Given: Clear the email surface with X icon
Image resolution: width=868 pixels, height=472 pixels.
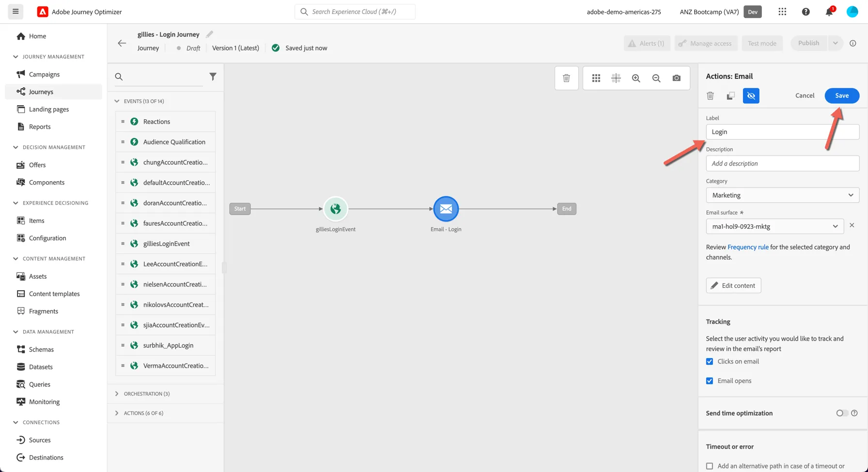Looking at the screenshot, I should (x=852, y=225).
